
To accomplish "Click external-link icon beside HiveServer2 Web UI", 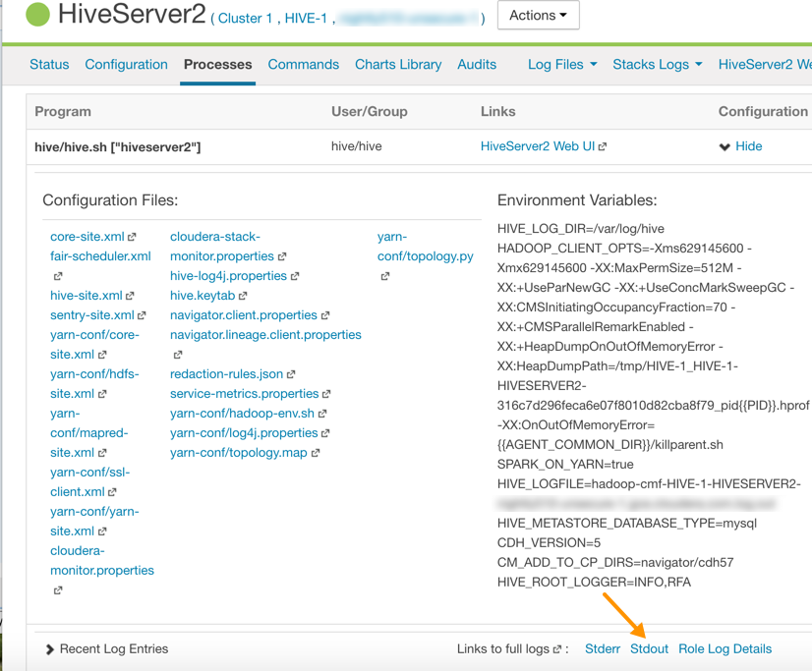I will click(603, 146).
